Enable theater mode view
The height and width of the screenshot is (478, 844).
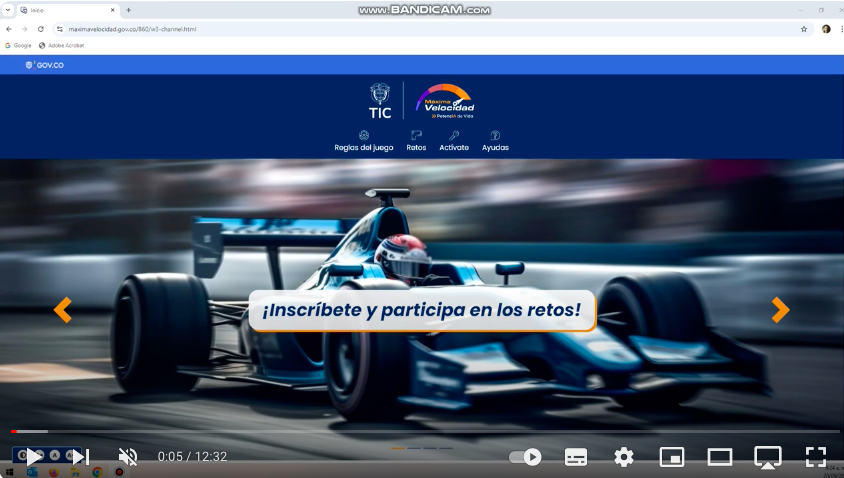pos(720,457)
